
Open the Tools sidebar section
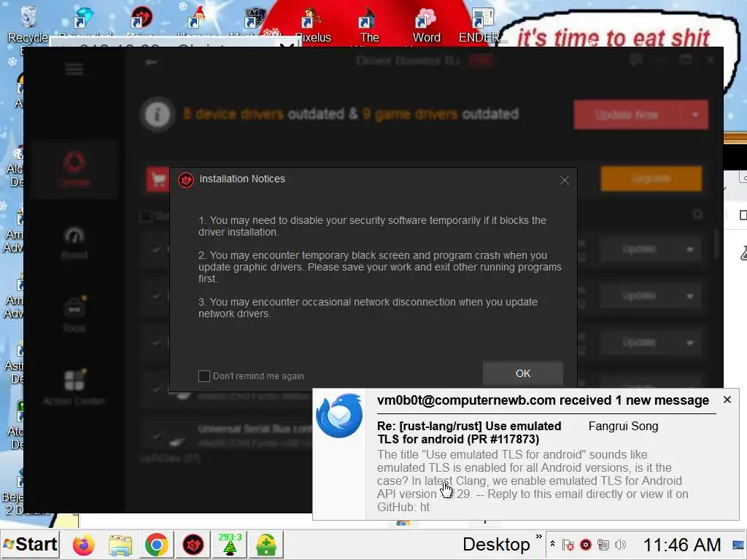point(74,314)
